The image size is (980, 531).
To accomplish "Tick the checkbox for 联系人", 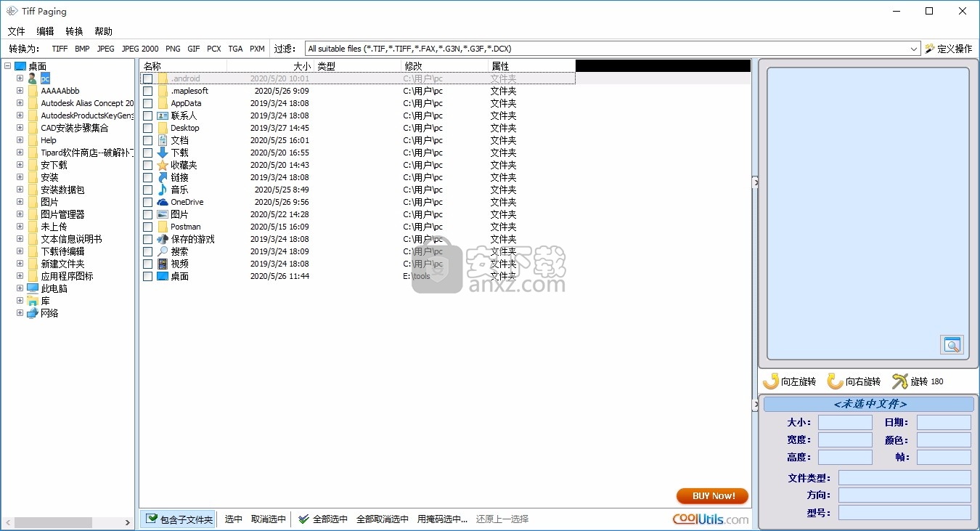I will 147,115.
